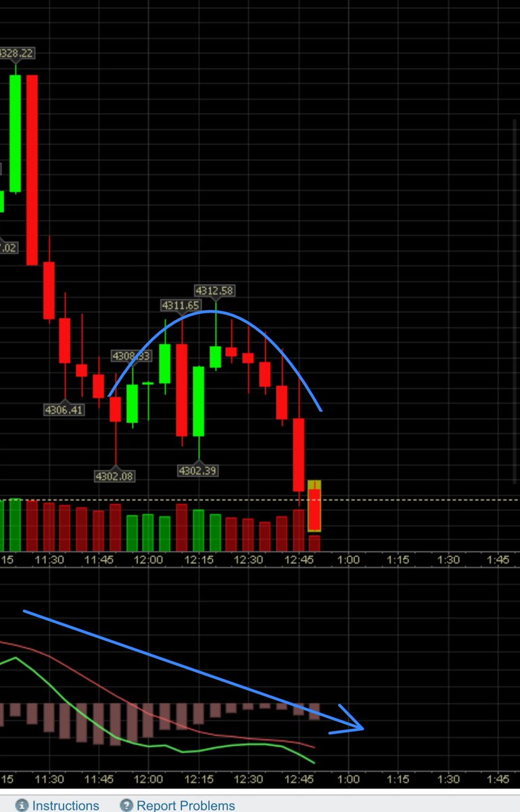Select the 4312.58 high price label
The width and height of the screenshot is (520, 812).
click(x=215, y=290)
